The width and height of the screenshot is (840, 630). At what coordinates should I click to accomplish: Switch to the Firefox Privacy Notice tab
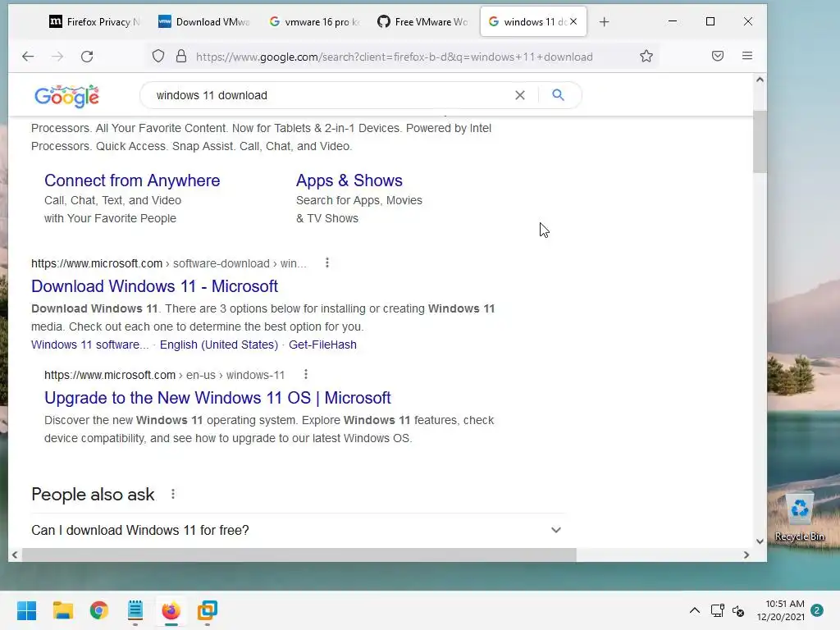point(95,22)
